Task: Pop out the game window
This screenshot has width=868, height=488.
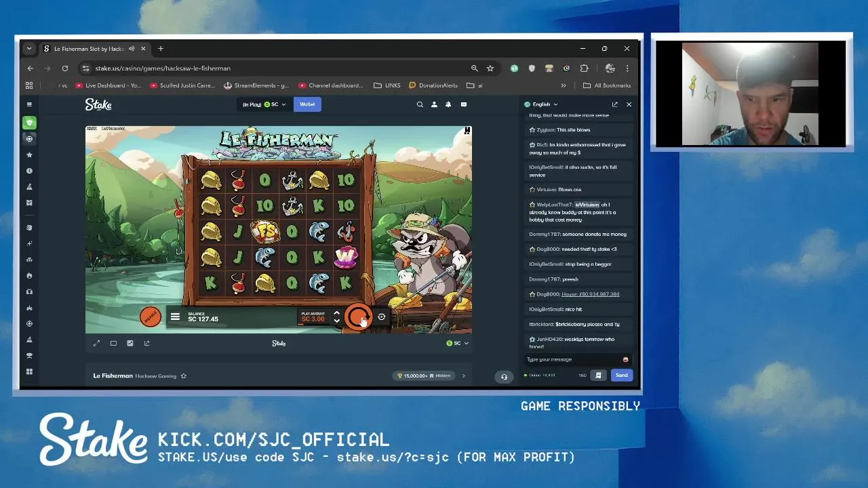Action: pyautogui.click(x=146, y=343)
